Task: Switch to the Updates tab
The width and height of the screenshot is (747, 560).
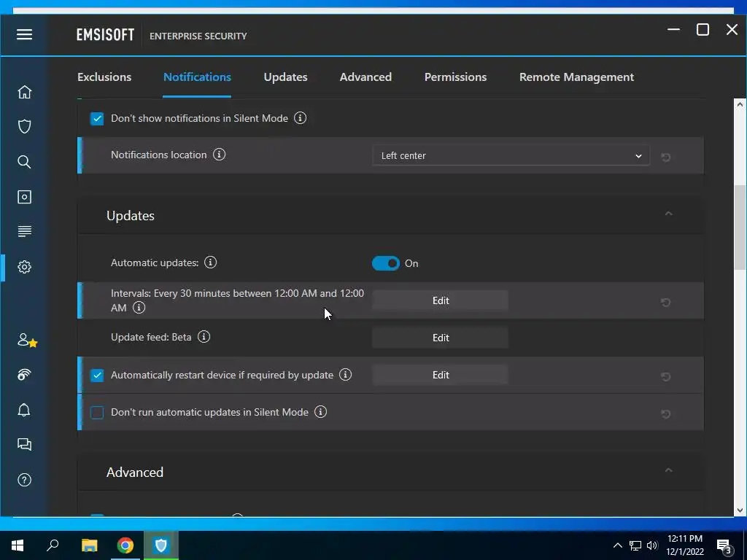Action: pyautogui.click(x=285, y=77)
